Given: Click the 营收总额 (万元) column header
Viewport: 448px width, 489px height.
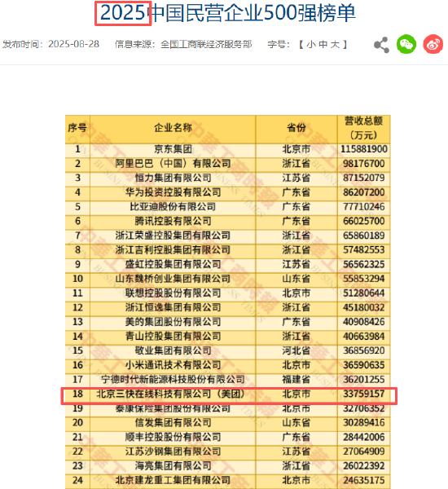Looking at the screenshot, I should click(363, 128).
